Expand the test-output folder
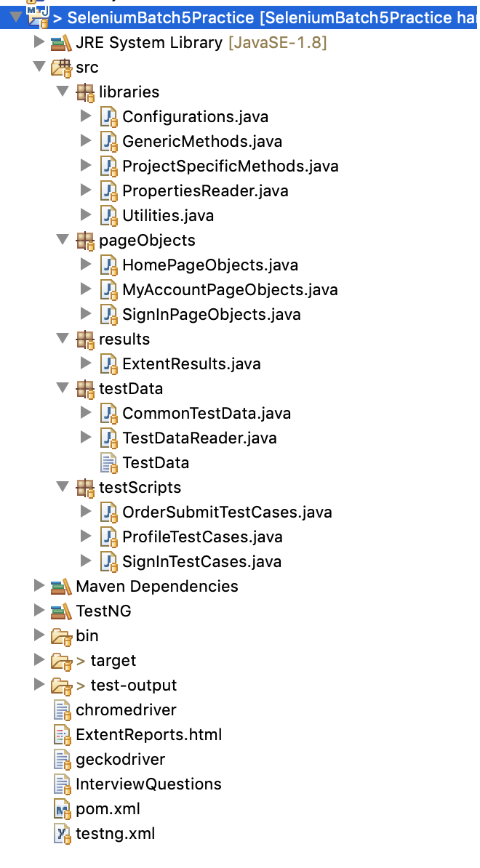480x868 pixels. coord(39,686)
